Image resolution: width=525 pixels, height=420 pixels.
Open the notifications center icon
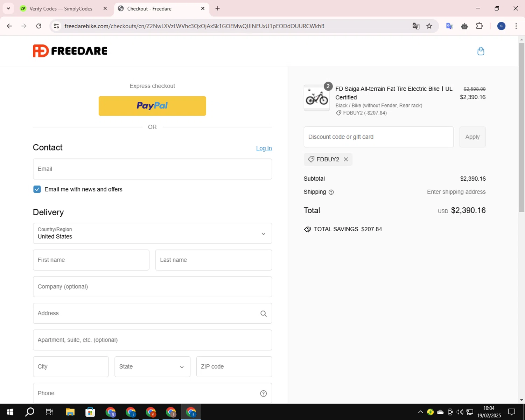coord(512,412)
